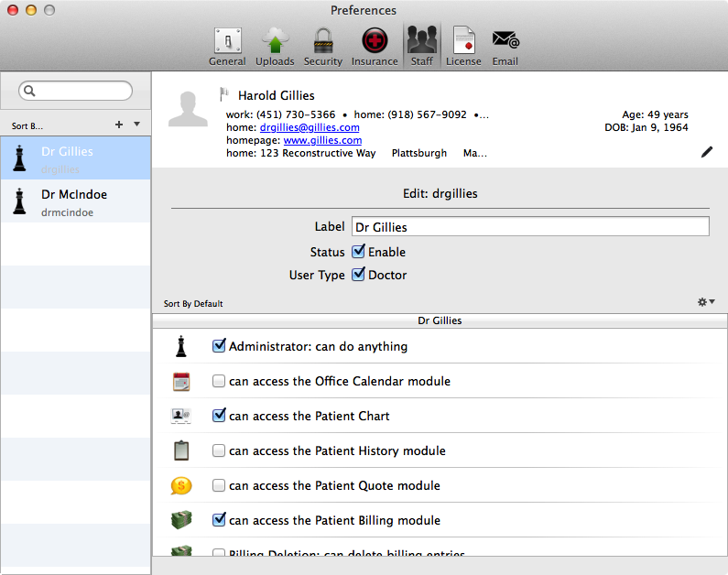Toggle Patient Billing module access checkbox
728x575 pixels.
pyautogui.click(x=219, y=520)
